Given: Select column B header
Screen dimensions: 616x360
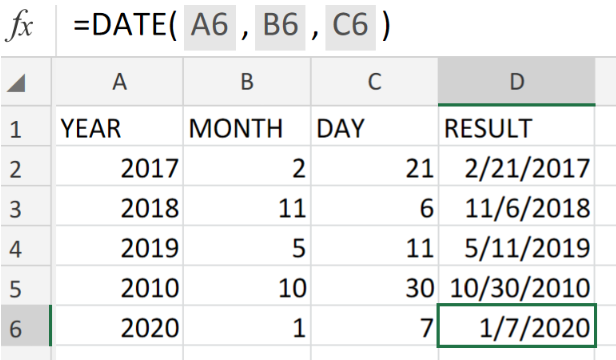Looking at the screenshot, I should click(x=247, y=82).
